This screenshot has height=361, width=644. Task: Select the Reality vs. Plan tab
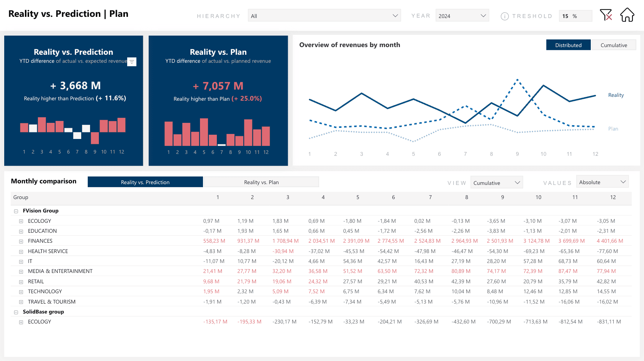pyautogui.click(x=261, y=182)
